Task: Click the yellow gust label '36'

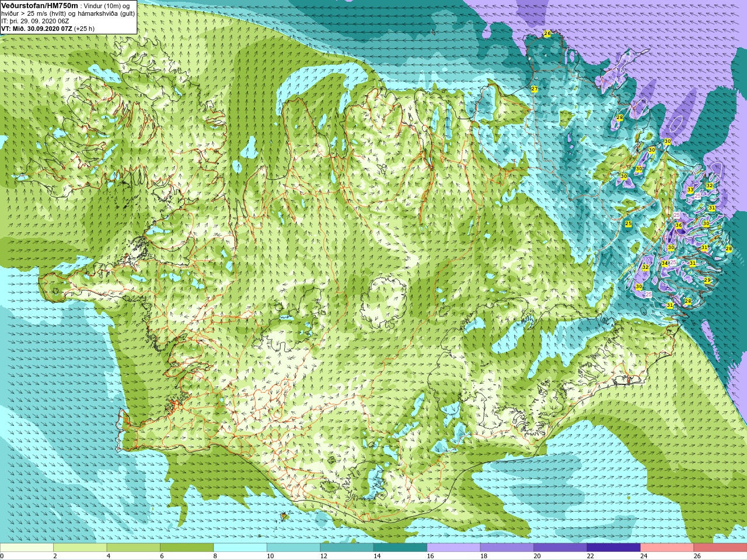Action: point(678,226)
